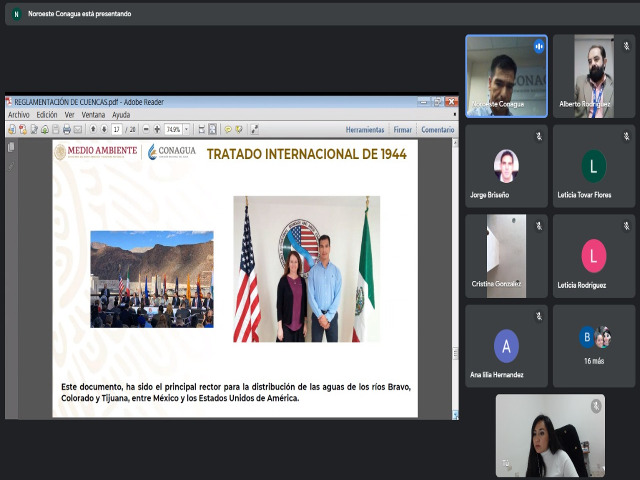The height and width of the screenshot is (480, 640).
Task: Click the zoom out minus icon
Action: coord(146,129)
